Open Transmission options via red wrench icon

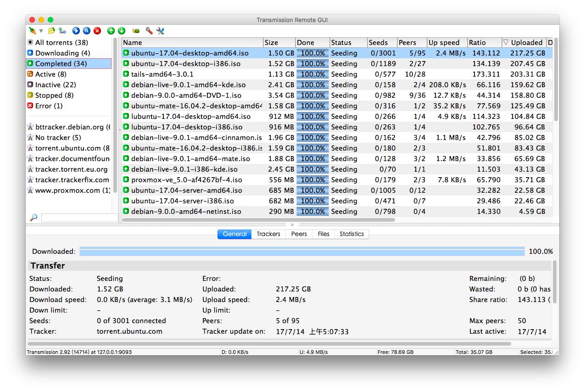click(149, 31)
